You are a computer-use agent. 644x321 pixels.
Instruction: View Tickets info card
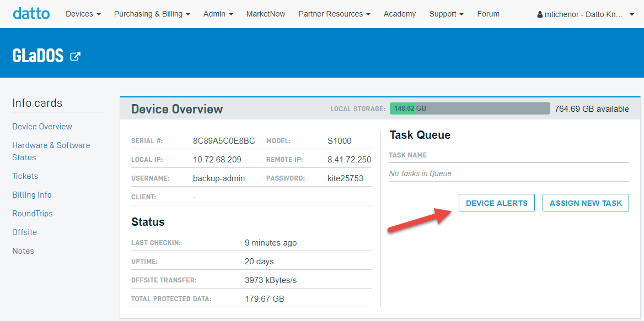coord(25,176)
